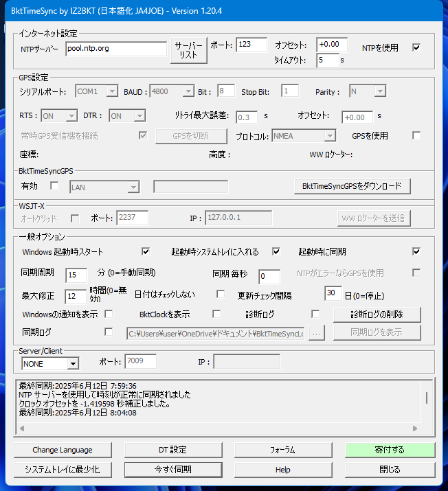Open DT 設定 button
This screenshot has height=491, width=448.
click(173, 450)
